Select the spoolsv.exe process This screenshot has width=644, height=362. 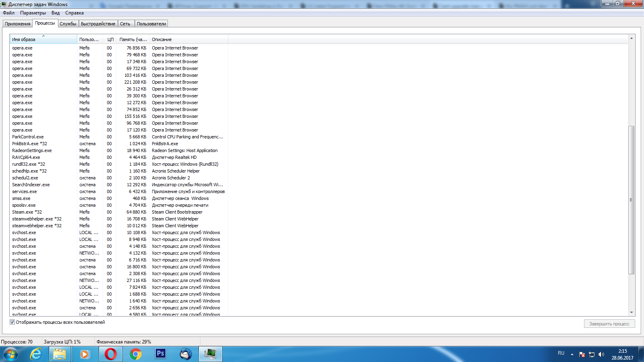[119, 205]
